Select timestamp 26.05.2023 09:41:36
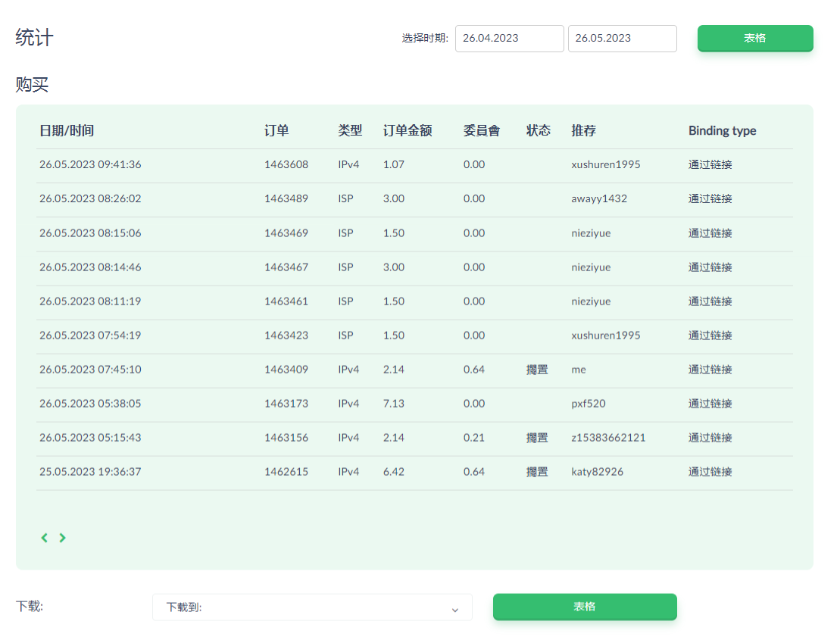This screenshot has height=640, width=840. pyautogui.click(x=91, y=164)
